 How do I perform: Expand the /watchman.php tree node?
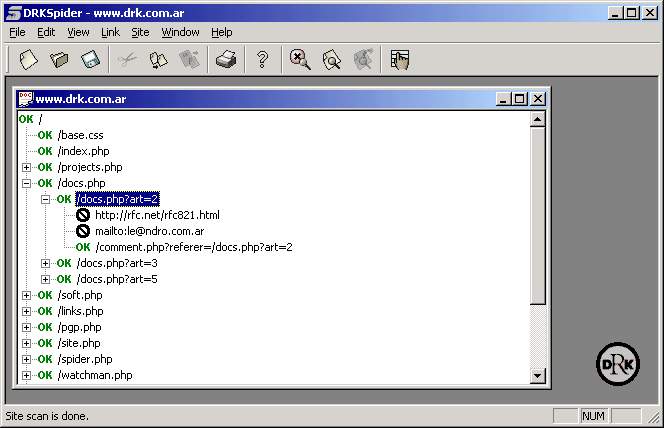pos(26,376)
